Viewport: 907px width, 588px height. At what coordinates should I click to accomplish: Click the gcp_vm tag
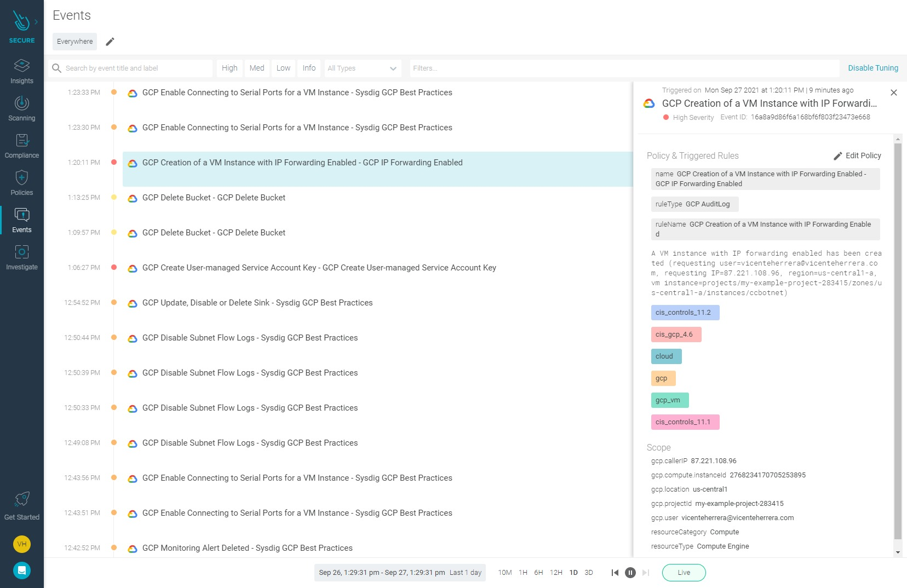pyautogui.click(x=670, y=400)
